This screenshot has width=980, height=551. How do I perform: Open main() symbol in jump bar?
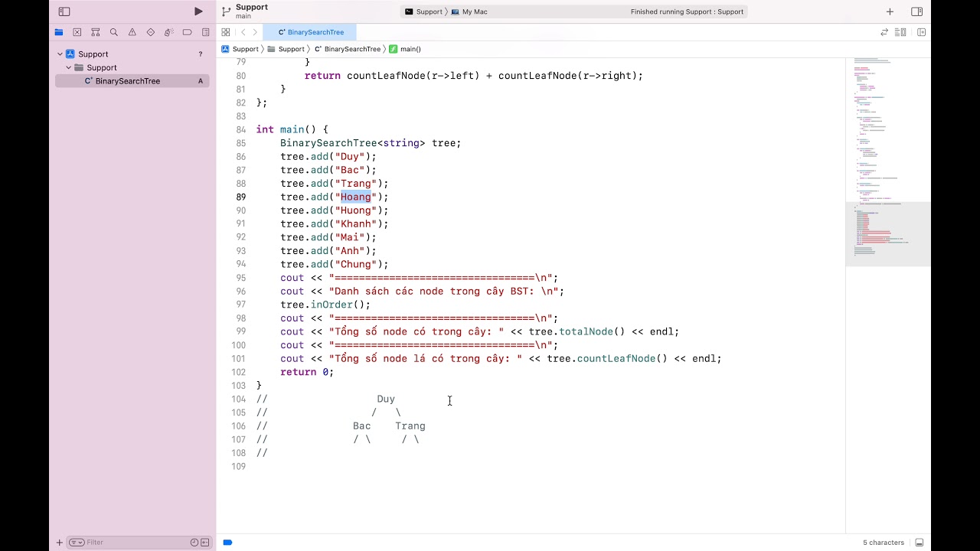click(405, 49)
